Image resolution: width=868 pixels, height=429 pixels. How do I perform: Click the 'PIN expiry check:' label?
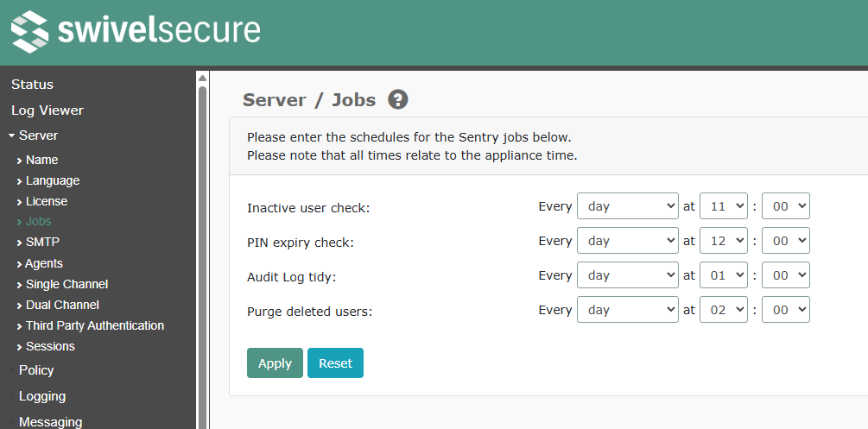(300, 243)
